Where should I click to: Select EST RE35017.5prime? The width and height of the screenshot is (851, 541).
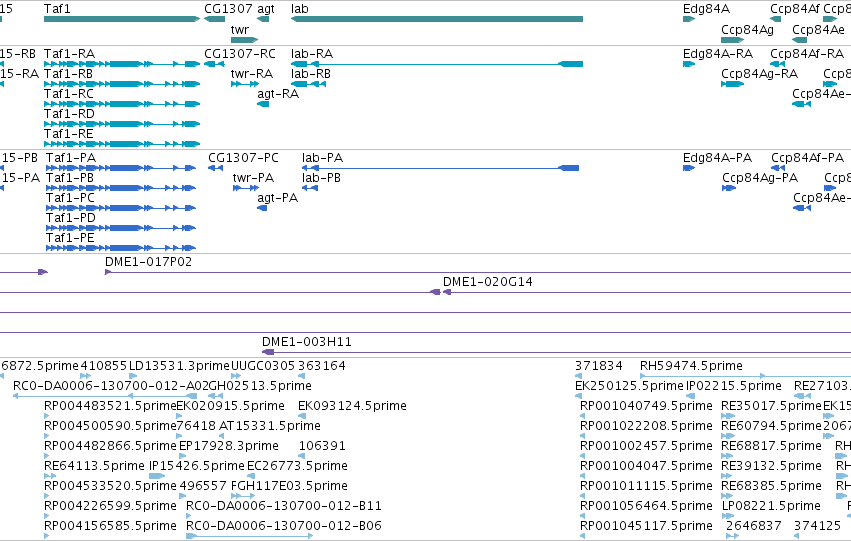(x=771, y=406)
